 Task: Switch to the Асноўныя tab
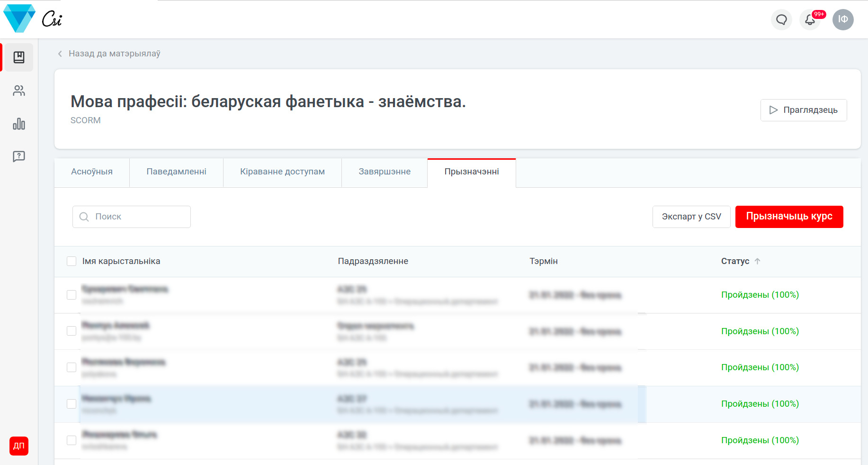(92, 172)
